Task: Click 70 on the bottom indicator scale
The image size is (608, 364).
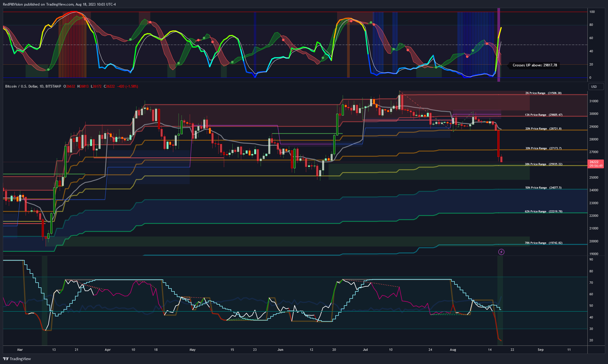Action: [x=591, y=283]
